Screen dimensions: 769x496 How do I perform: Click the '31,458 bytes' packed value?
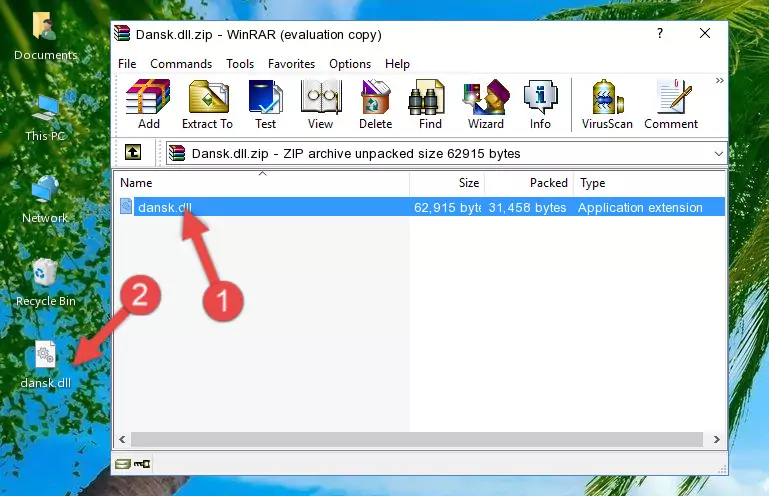point(527,208)
